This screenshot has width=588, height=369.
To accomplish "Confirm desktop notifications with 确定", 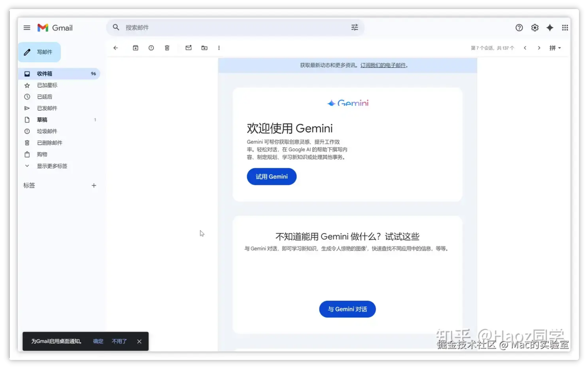I will click(x=98, y=341).
